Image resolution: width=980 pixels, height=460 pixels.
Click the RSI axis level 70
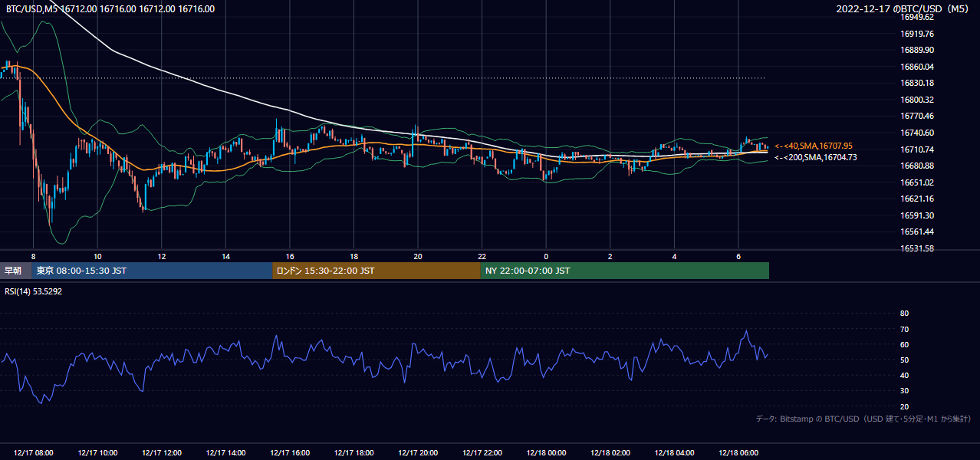point(904,329)
